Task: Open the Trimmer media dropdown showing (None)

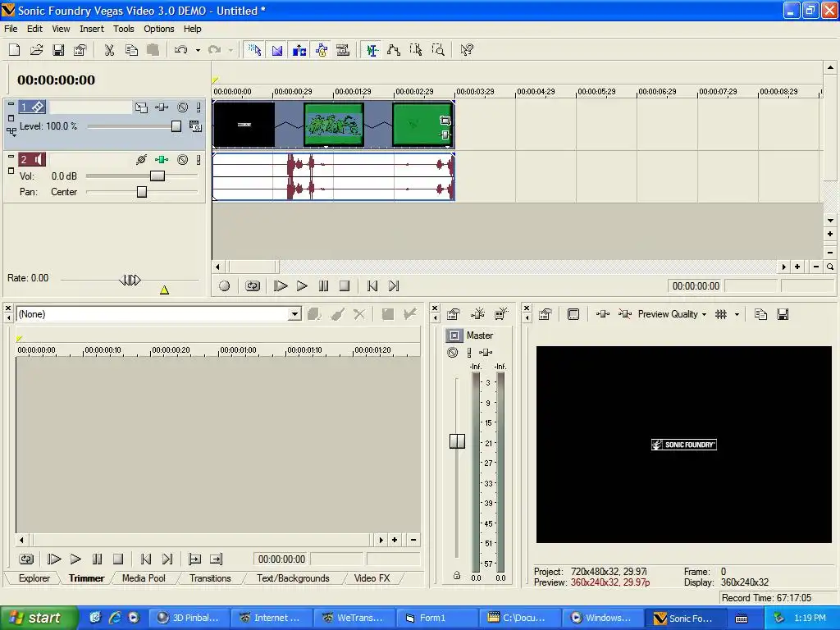Action: [294, 314]
